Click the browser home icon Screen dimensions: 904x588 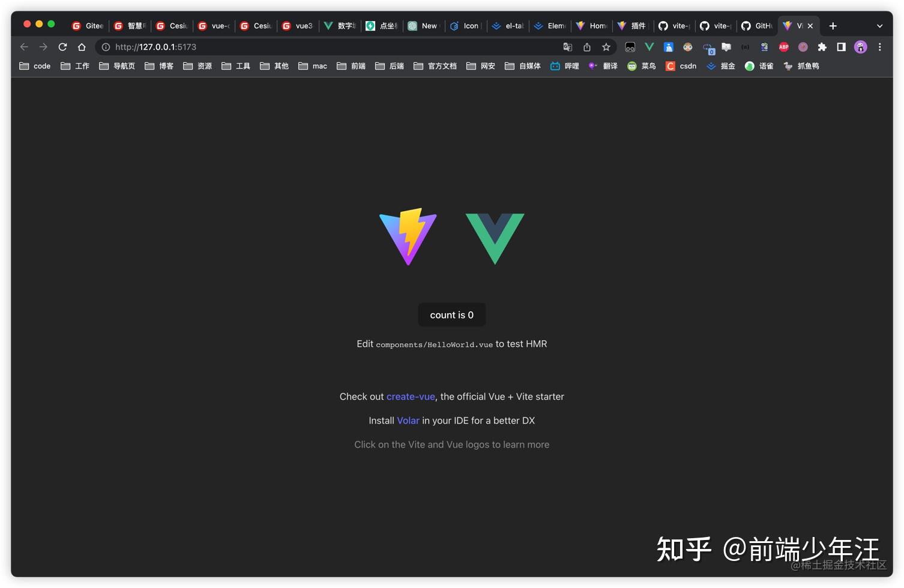pos(82,47)
